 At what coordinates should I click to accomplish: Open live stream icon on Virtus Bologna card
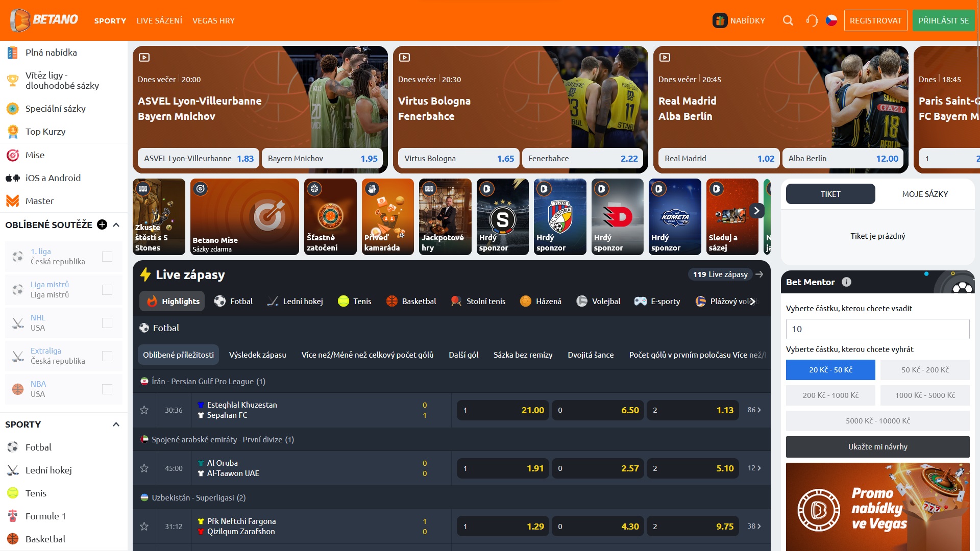coord(405,58)
